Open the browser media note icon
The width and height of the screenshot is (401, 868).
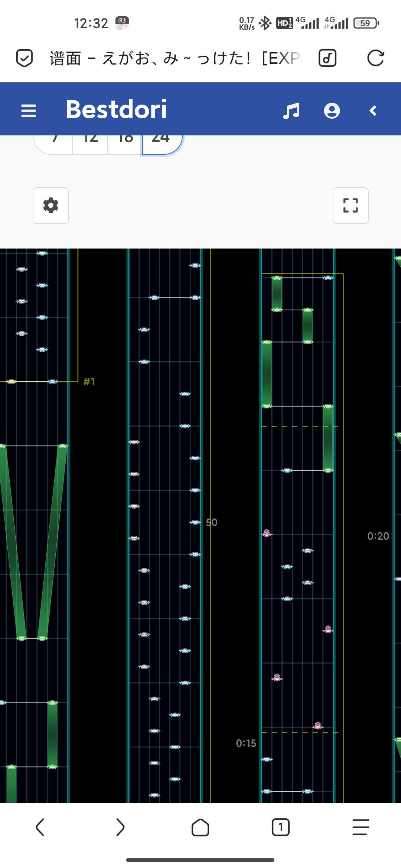tap(327, 58)
